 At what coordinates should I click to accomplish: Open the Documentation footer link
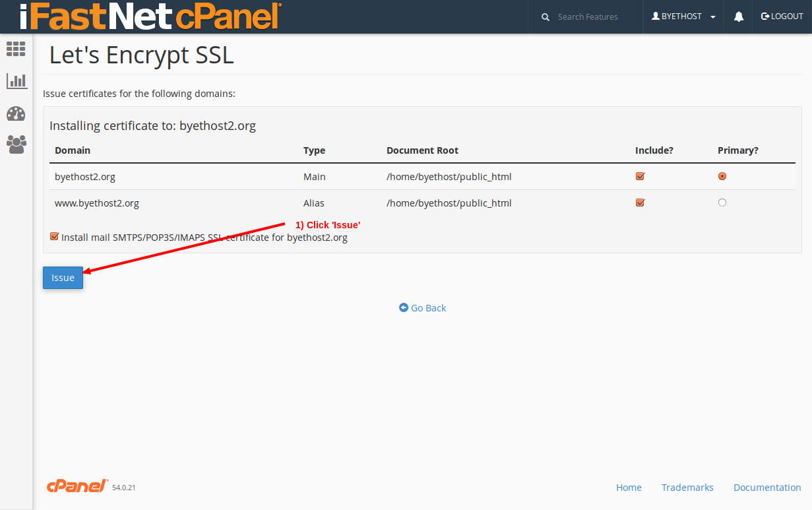pos(767,488)
